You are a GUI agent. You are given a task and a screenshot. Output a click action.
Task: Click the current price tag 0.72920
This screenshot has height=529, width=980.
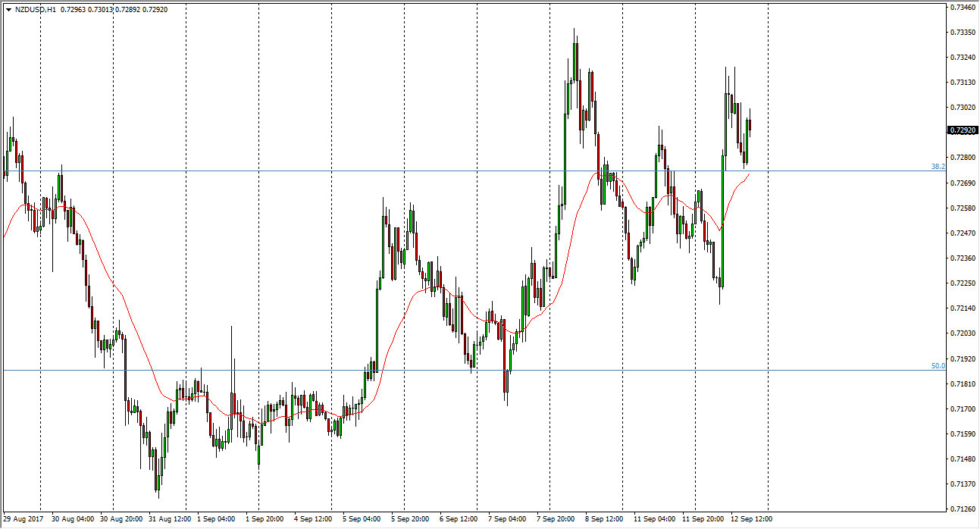tap(963, 130)
